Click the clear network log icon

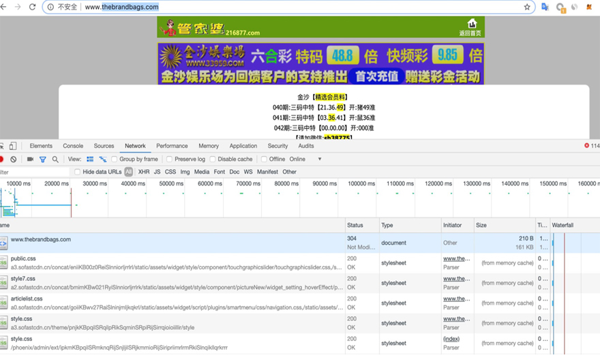pos(13,159)
